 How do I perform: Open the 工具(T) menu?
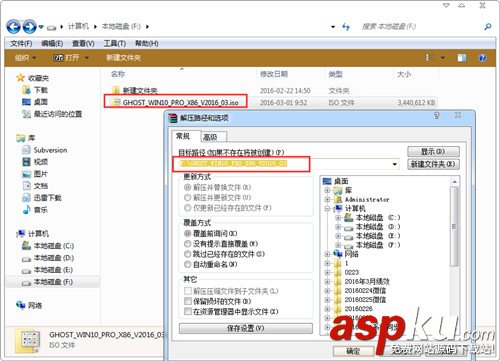click(x=114, y=43)
